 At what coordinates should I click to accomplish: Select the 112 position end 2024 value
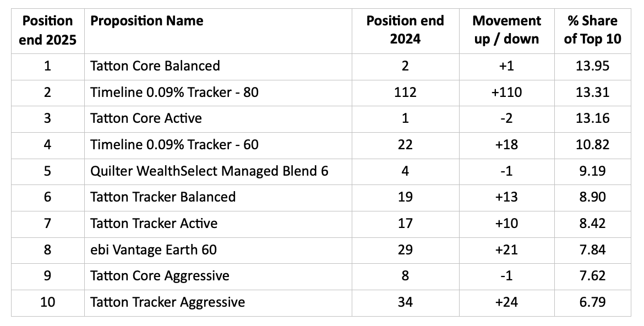pos(405,92)
